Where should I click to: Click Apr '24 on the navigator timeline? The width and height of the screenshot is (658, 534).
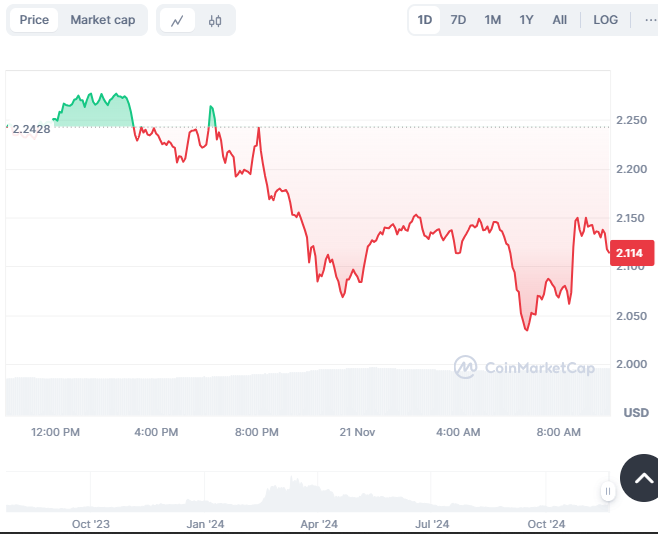tap(319, 523)
